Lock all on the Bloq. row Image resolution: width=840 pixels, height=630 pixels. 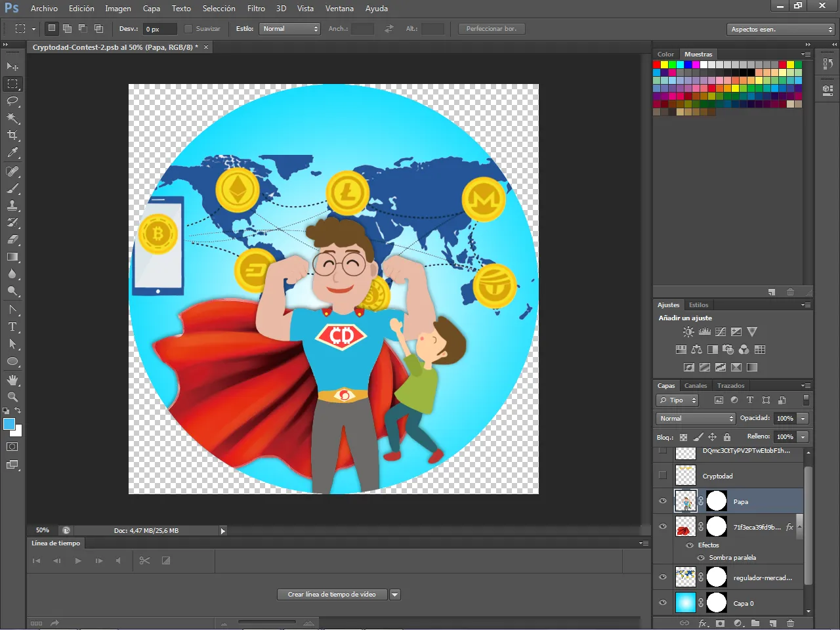tap(727, 437)
